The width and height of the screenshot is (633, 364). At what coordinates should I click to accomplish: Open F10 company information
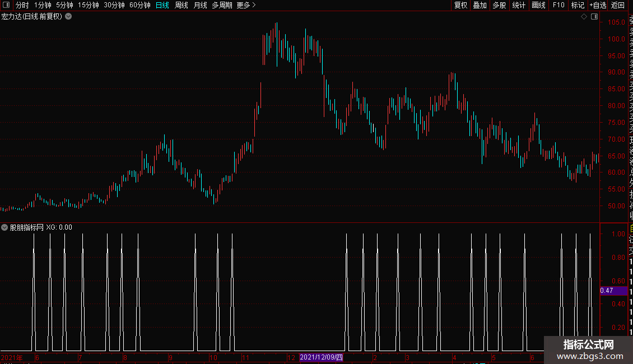[x=558, y=5]
